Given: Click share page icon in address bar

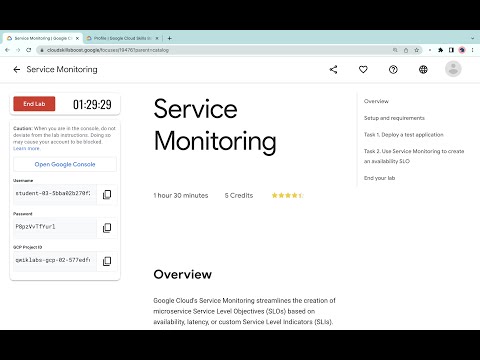Looking at the screenshot, I should click(x=406, y=50).
